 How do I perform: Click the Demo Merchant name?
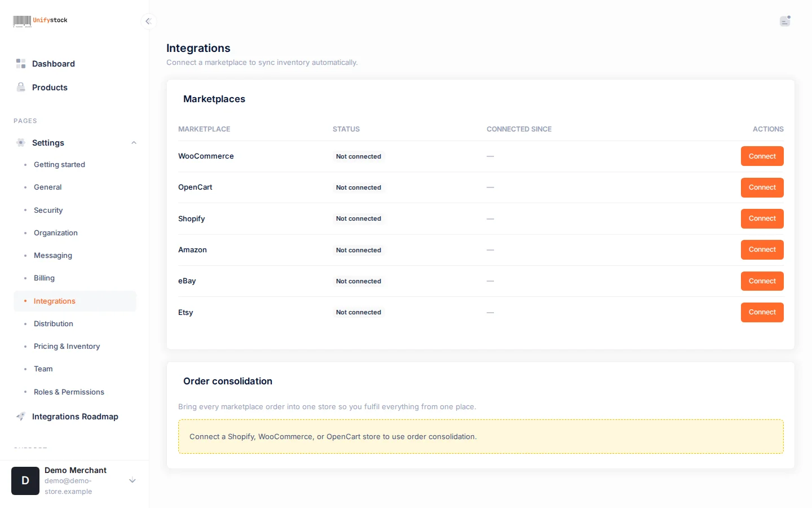(76, 470)
